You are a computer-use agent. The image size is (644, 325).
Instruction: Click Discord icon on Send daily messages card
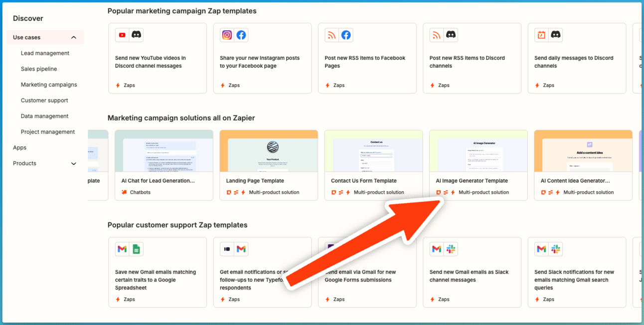tap(556, 35)
